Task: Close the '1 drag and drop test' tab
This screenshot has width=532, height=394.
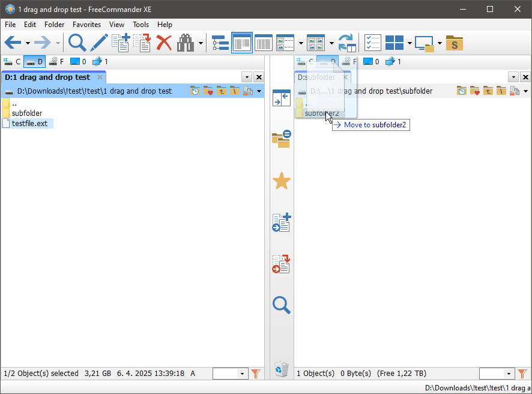Action: (100, 77)
